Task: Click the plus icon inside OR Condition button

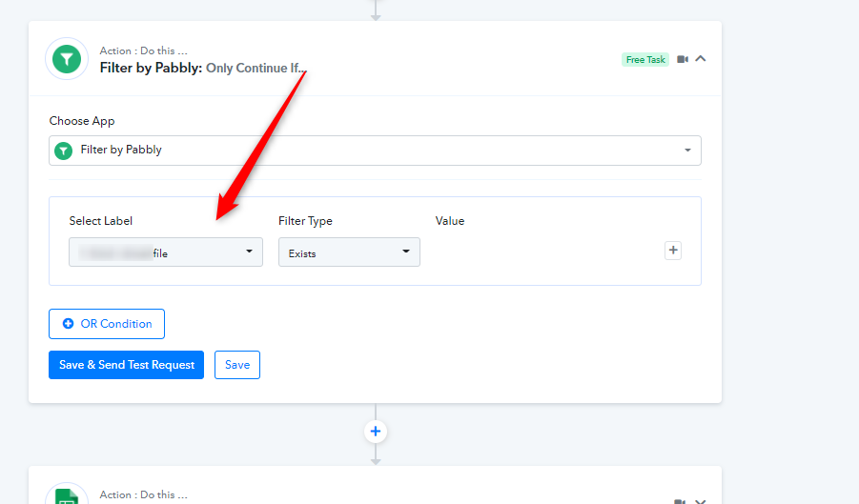Action: tap(68, 324)
